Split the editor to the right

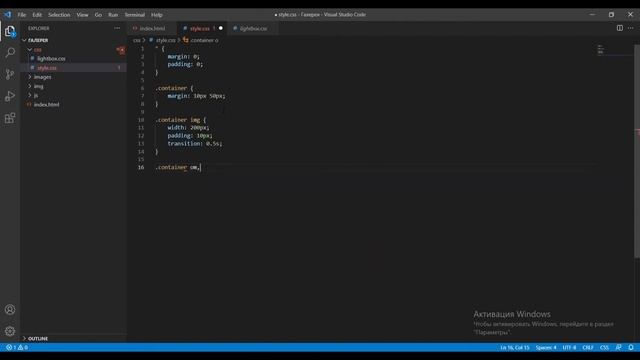620,28
